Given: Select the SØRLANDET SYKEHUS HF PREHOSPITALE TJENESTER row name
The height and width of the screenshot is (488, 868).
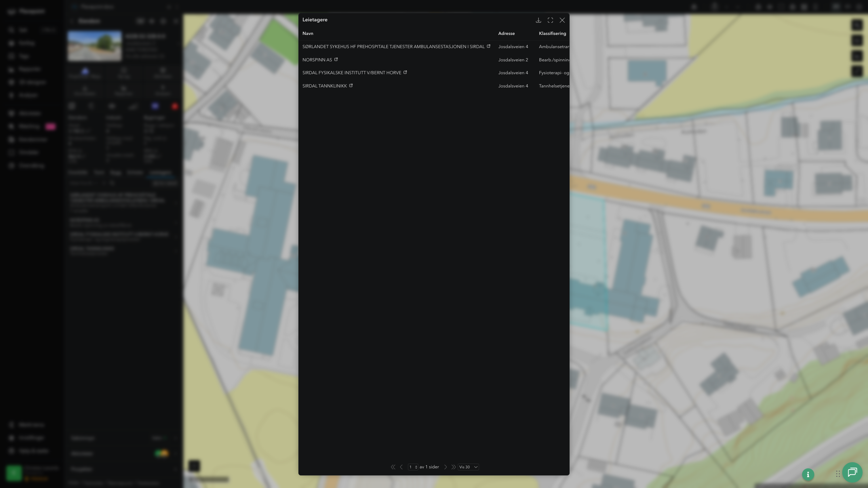Looking at the screenshot, I should coord(393,47).
